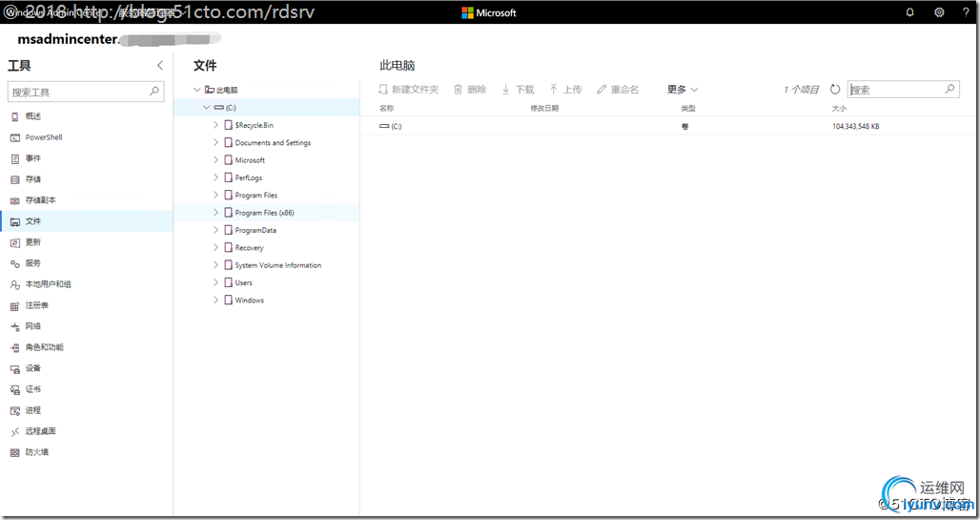The height and width of the screenshot is (520, 980).
Task: Click the 104,343,548 KB size value
Action: pyautogui.click(x=856, y=126)
